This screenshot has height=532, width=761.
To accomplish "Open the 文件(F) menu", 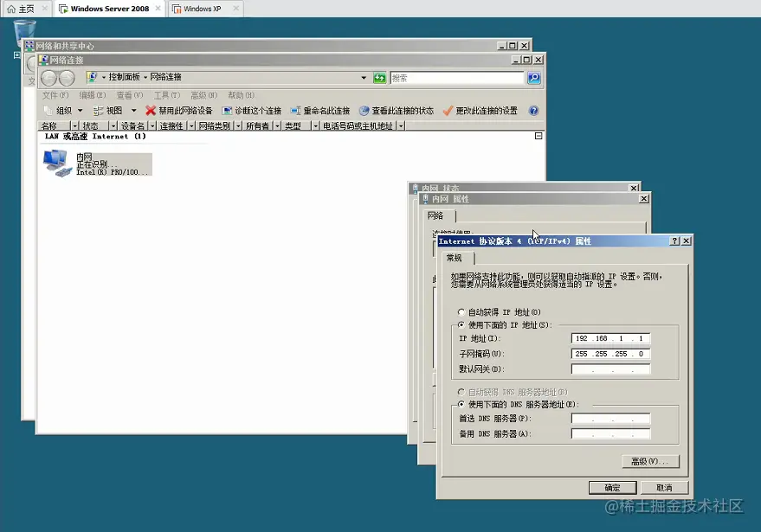I will [55, 95].
